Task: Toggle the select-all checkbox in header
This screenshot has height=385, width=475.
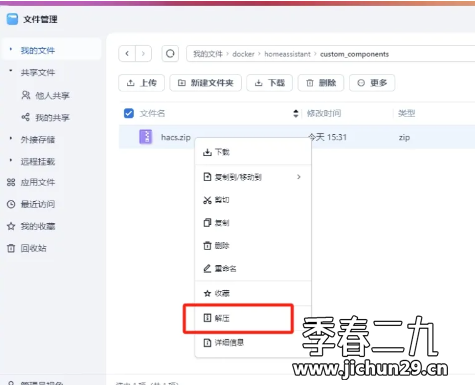Action: pos(129,113)
